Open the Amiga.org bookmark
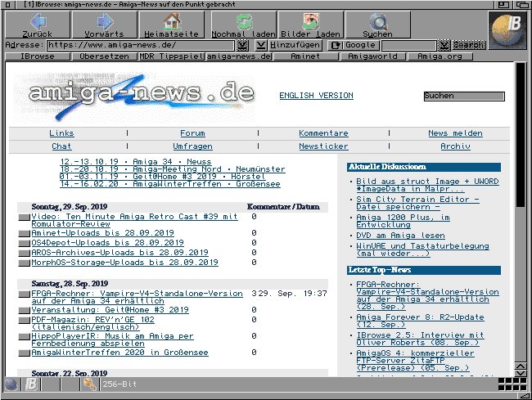The height and width of the screenshot is (400, 532). [440, 56]
